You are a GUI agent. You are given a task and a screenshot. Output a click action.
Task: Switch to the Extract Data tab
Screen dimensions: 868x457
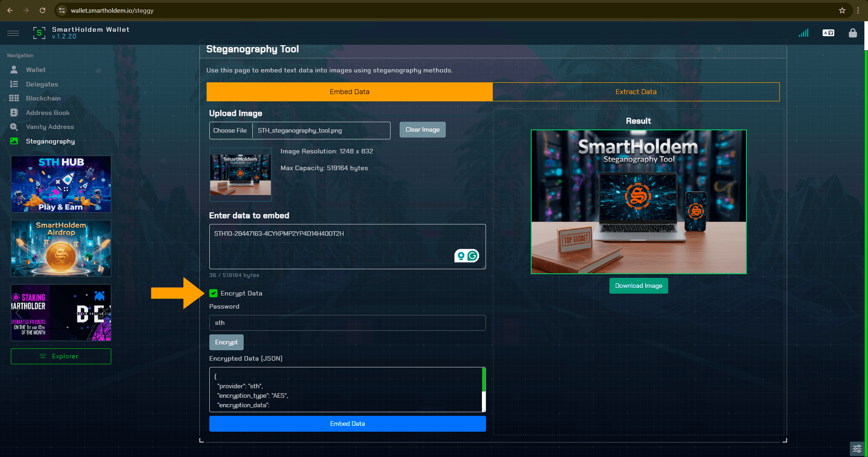[x=636, y=92]
